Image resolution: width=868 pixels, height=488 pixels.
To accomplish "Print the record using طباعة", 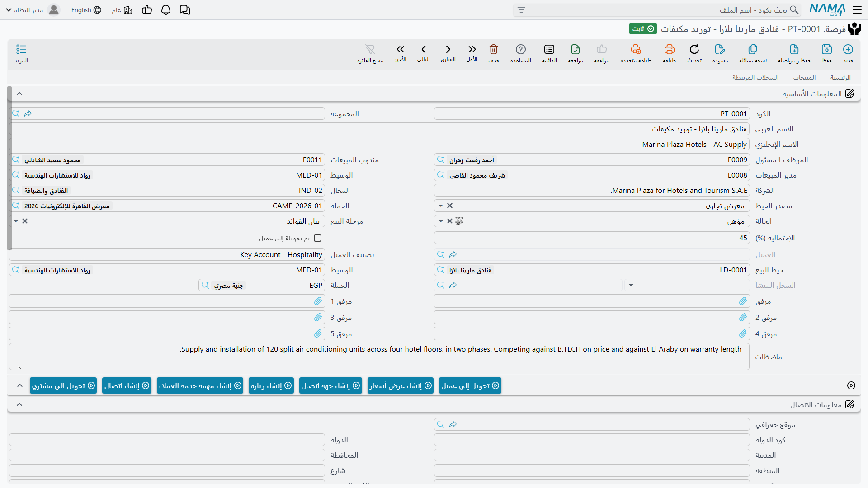I will click(669, 53).
